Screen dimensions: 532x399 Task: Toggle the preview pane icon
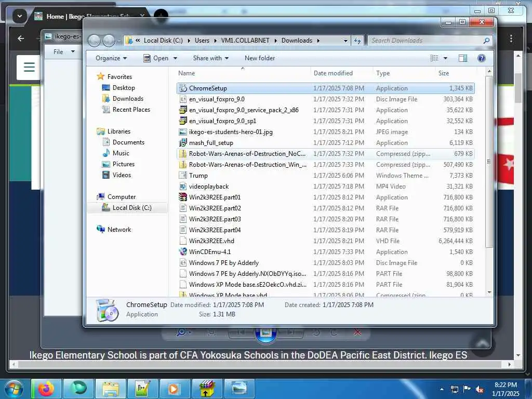click(x=463, y=58)
